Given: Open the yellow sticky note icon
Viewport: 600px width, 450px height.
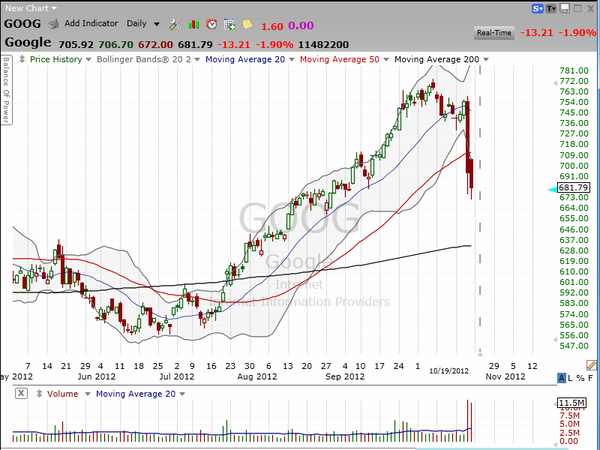Looking at the screenshot, I should click(247, 24).
